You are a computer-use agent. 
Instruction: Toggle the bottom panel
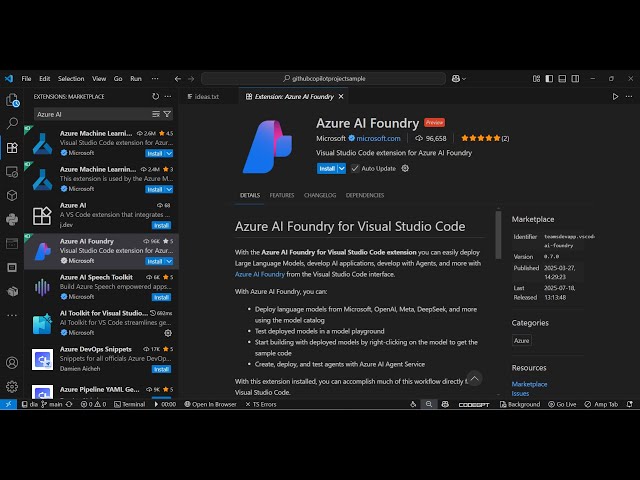coord(562,78)
